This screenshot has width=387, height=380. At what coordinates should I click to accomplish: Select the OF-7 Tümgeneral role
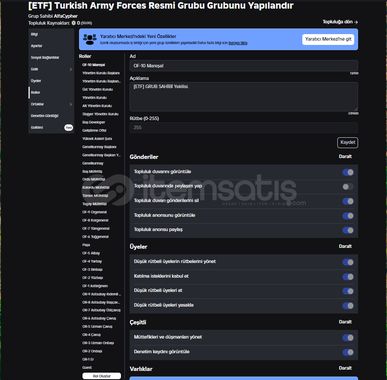pos(96,229)
